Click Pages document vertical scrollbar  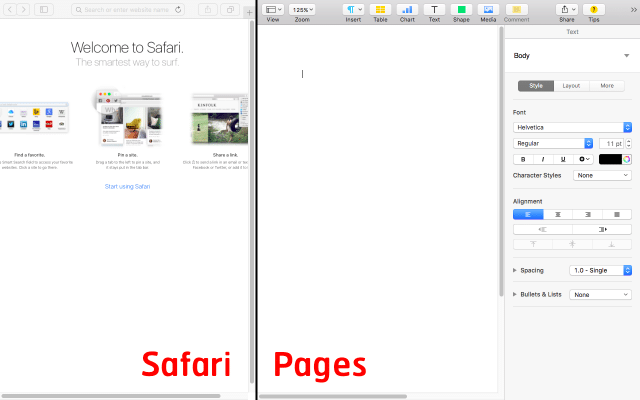(x=501, y=161)
